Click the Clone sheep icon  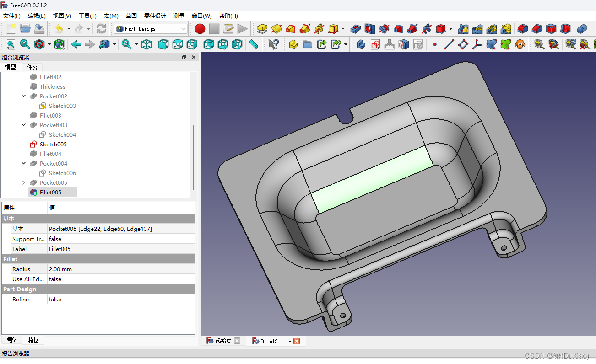tap(520, 44)
